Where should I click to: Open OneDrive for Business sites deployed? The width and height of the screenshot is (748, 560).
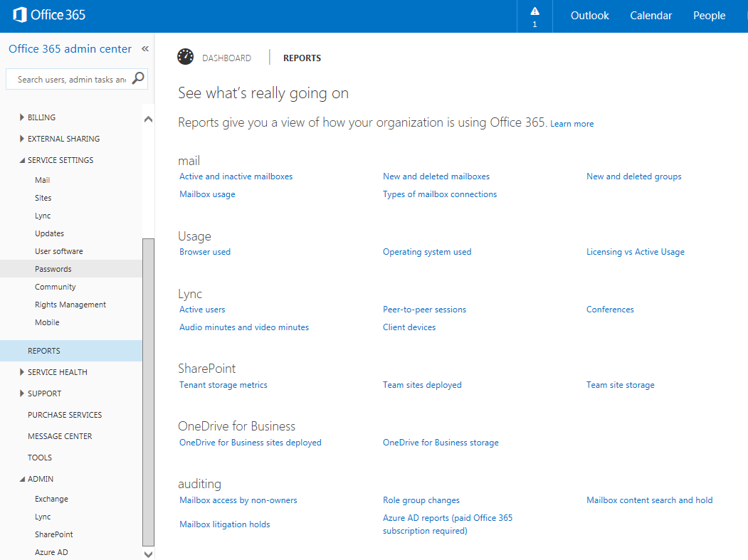pos(250,443)
